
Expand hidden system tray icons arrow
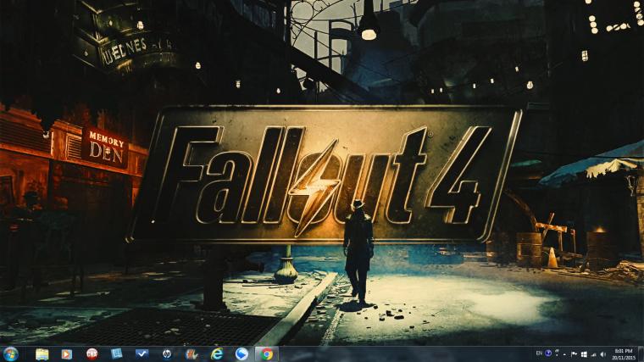tap(564, 354)
